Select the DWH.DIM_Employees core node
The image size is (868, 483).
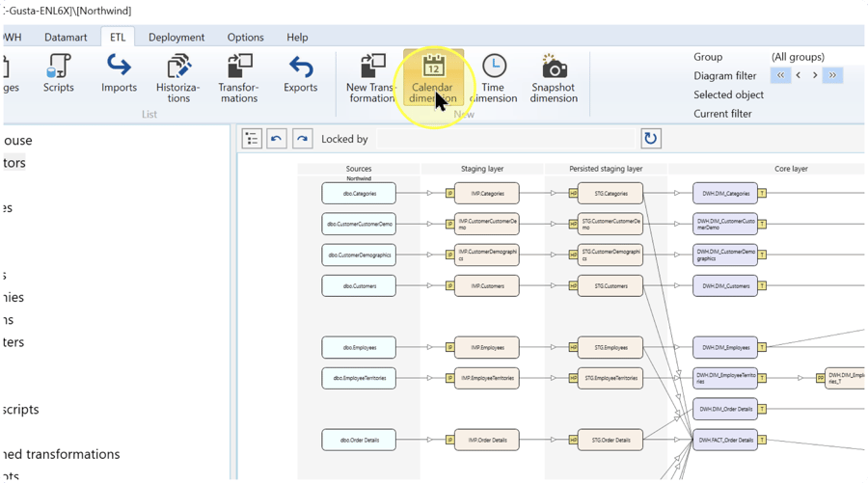(x=725, y=347)
